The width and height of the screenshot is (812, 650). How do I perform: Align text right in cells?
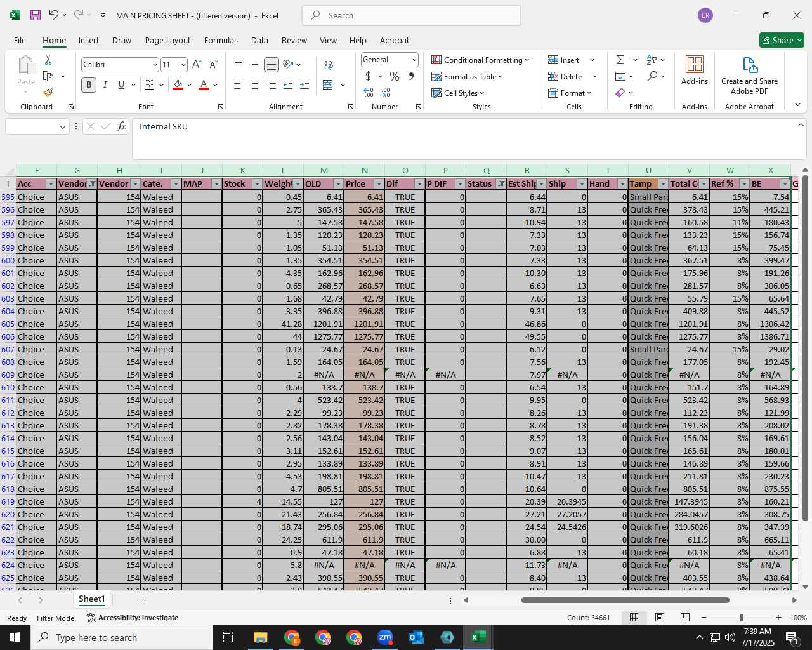click(x=272, y=85)
